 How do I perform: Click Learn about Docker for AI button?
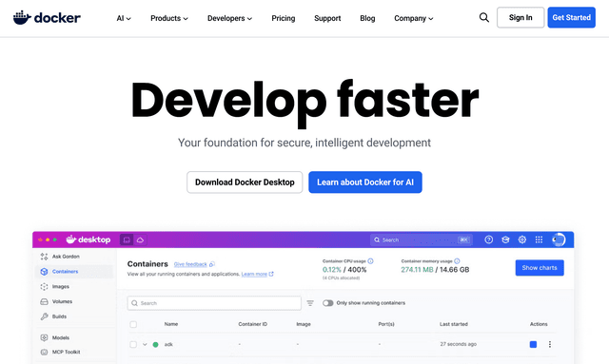[365, 182]
